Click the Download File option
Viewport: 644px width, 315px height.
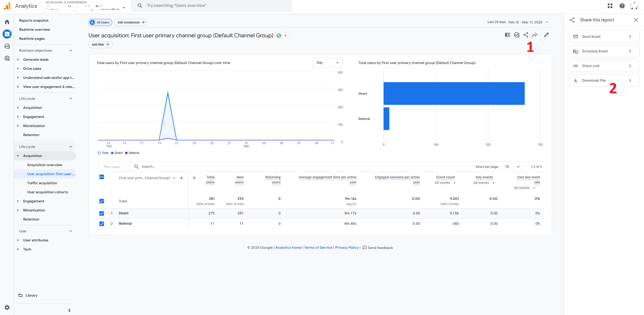(604, 80)
